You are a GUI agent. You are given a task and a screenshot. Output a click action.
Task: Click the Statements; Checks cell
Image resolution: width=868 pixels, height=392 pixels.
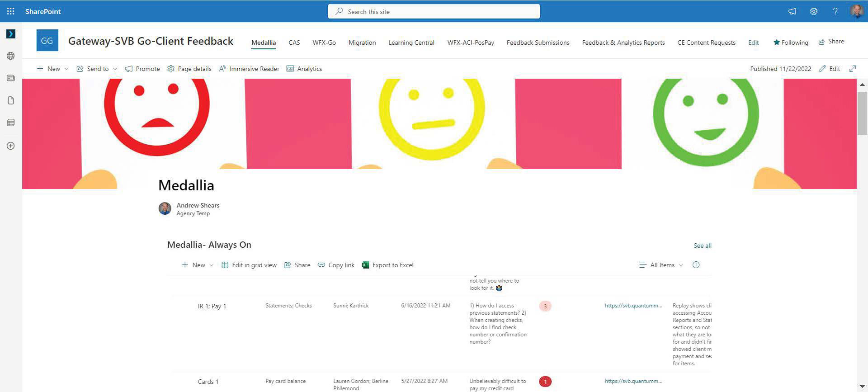[x=288, y=306]
